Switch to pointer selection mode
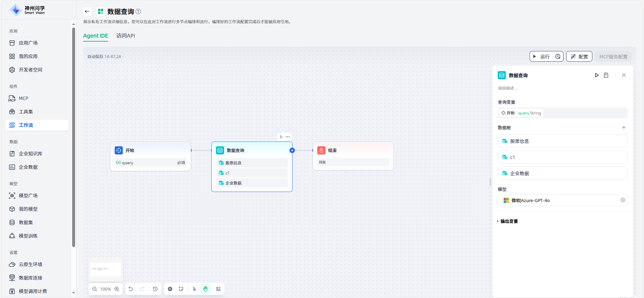The height and width of the screenshot is (298, 644). pos(194,289)
